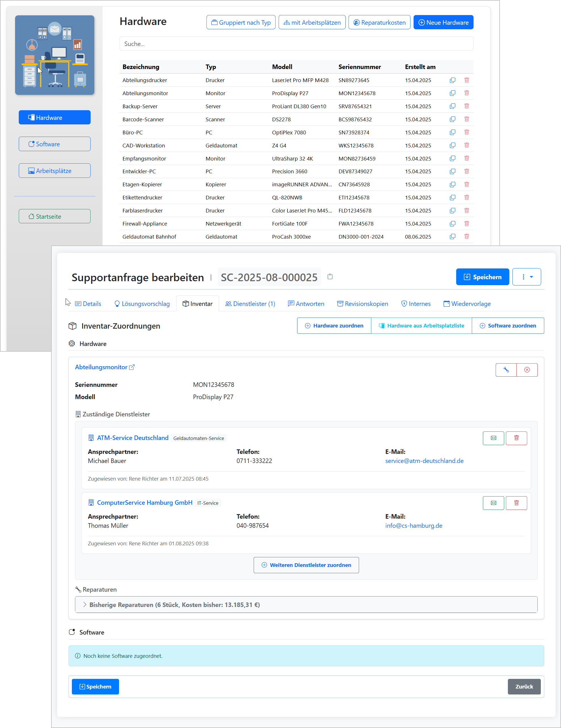Toggle Gruppiert nach Typ view
561x728 pixels.
tap(241, 22)
